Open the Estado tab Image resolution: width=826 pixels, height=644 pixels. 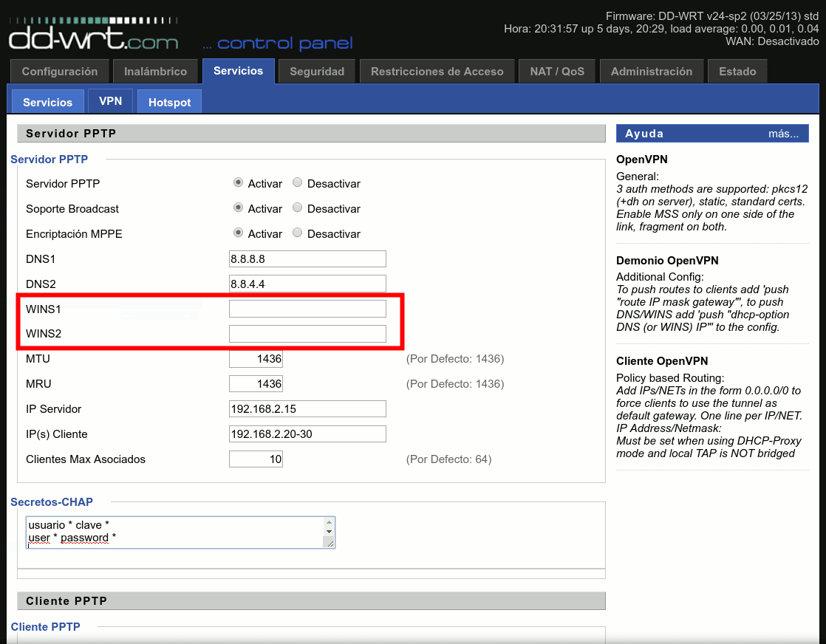tap(737, 71)
